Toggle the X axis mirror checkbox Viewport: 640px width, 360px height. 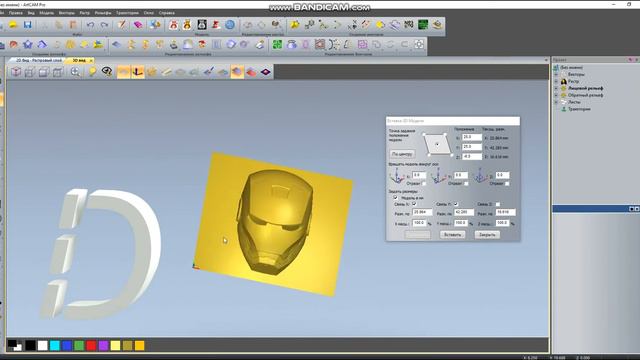point(424,184)
